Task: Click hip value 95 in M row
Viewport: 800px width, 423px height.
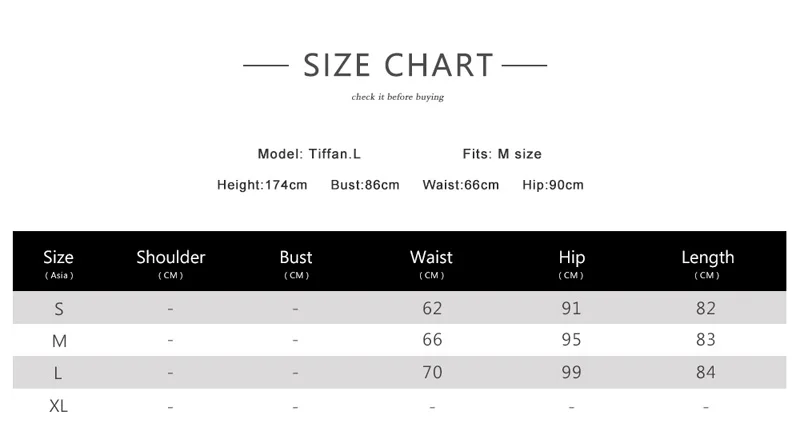Action: point(571,341)
